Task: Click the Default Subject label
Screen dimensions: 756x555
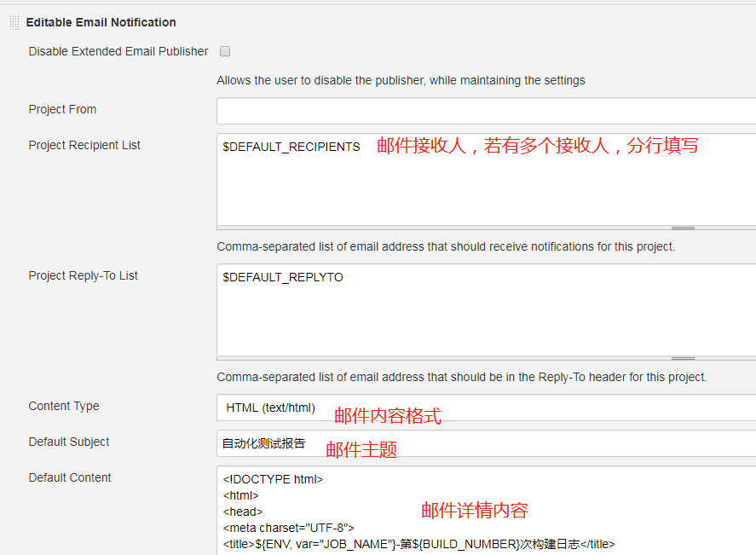Action: coord(69,442)
